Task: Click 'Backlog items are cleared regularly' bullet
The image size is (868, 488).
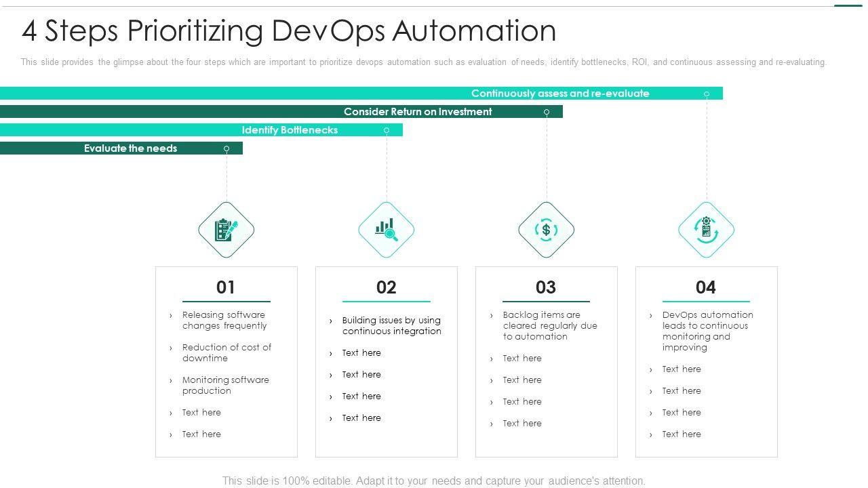Action: 549,325
